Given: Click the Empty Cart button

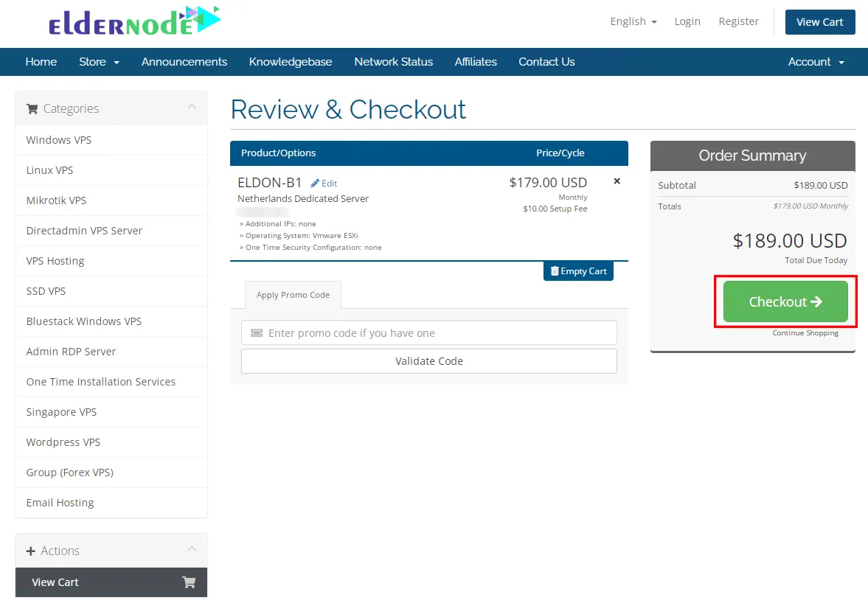Looking at the screenshot, I should coord(578,271).
